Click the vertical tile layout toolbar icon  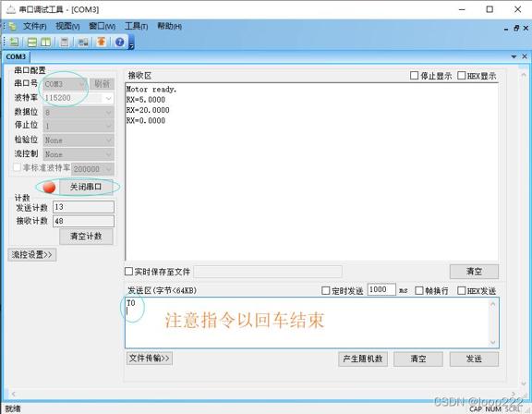[x=46, y=43]
